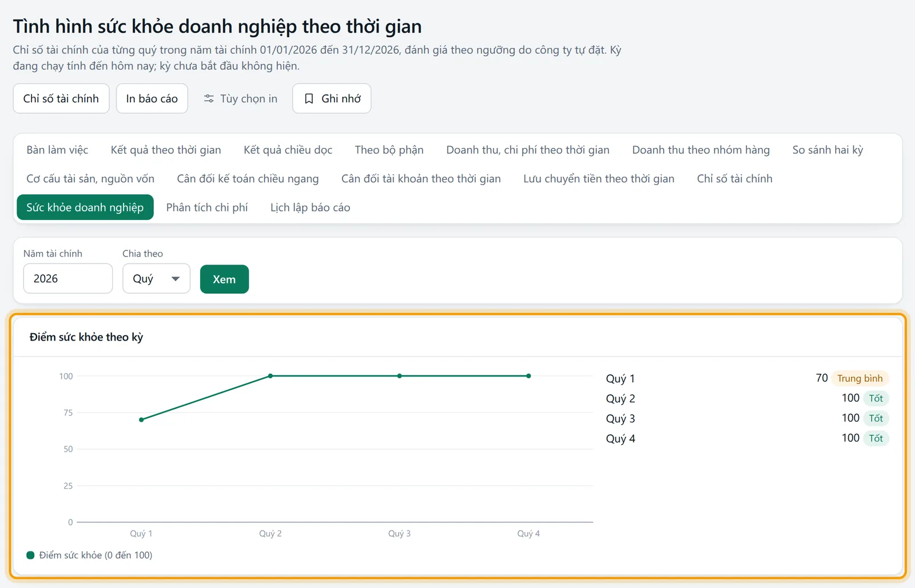This screenshot has height=588, width=915.
Task: Focus the Năm tài chính input field
Action: click(68, 279)
